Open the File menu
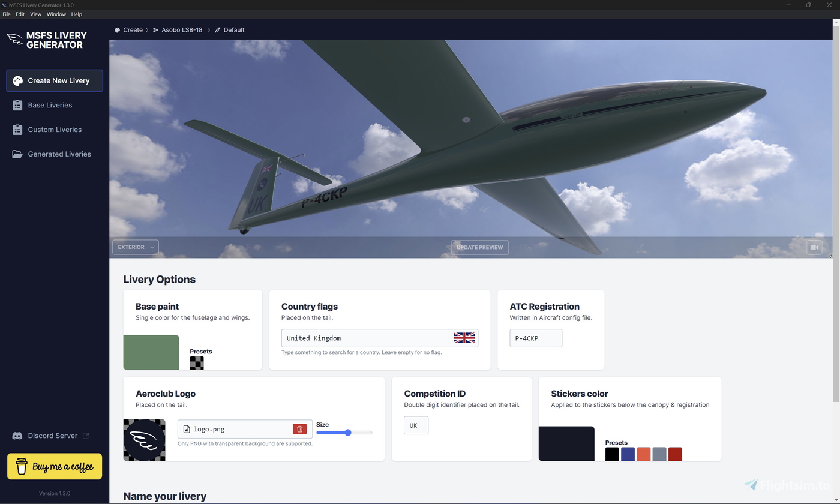Image resolution: width=840 pixels, height=504 pixels. 6,14
